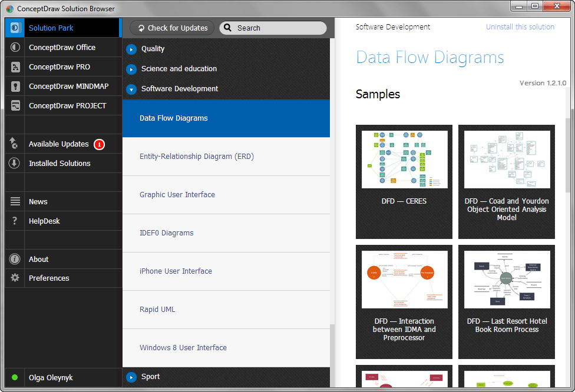Click the Check for Updates button

point(171,28)
